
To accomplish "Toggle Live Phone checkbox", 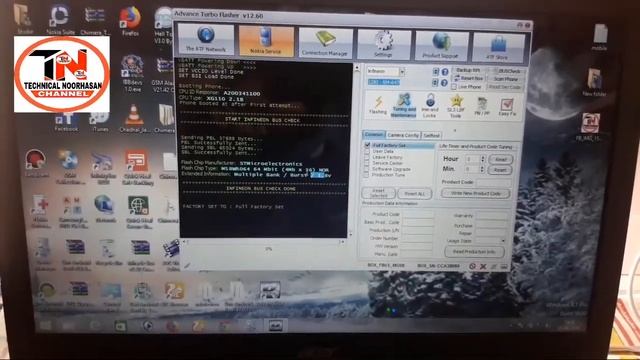I will click(x=454, y=87).
